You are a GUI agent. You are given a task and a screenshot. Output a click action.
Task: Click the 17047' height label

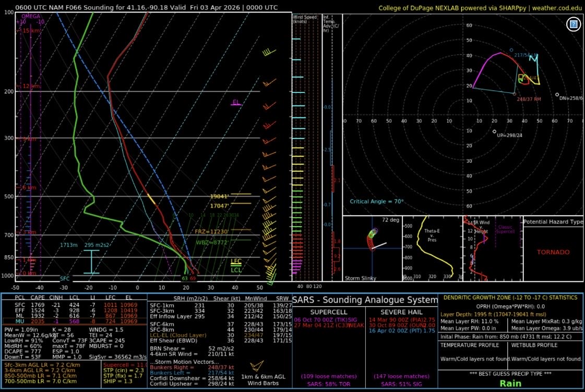pos(219,206)
